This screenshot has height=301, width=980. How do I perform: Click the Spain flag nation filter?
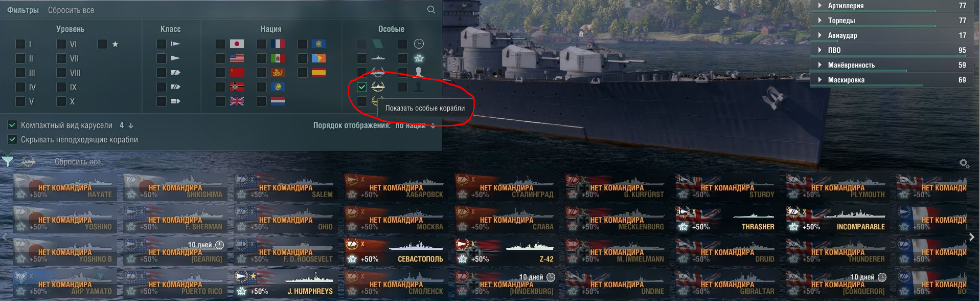coord(318,73)
